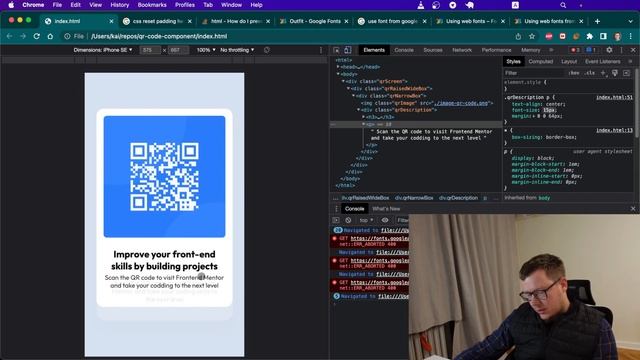Select div.qrRaisedWideBox breadcrumb
Viewport: 640px width, 360px height.
[365, 198]
